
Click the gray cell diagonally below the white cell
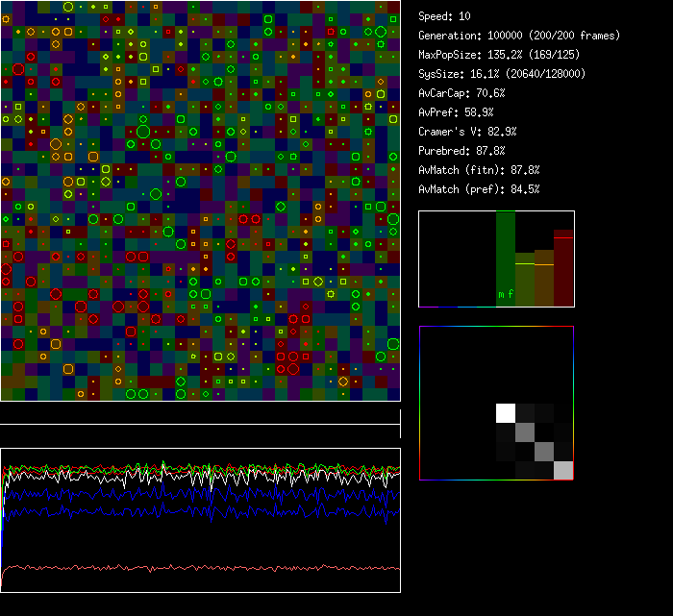point(525,432)
